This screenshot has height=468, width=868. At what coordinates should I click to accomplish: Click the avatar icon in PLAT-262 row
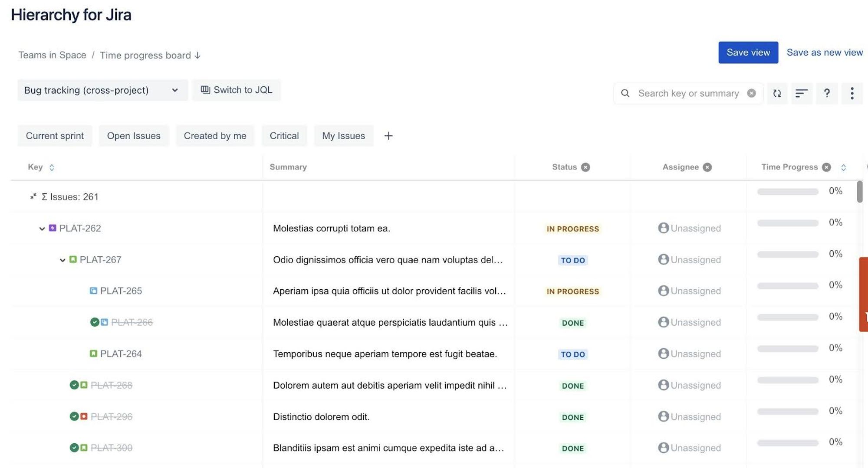point(663,228)
